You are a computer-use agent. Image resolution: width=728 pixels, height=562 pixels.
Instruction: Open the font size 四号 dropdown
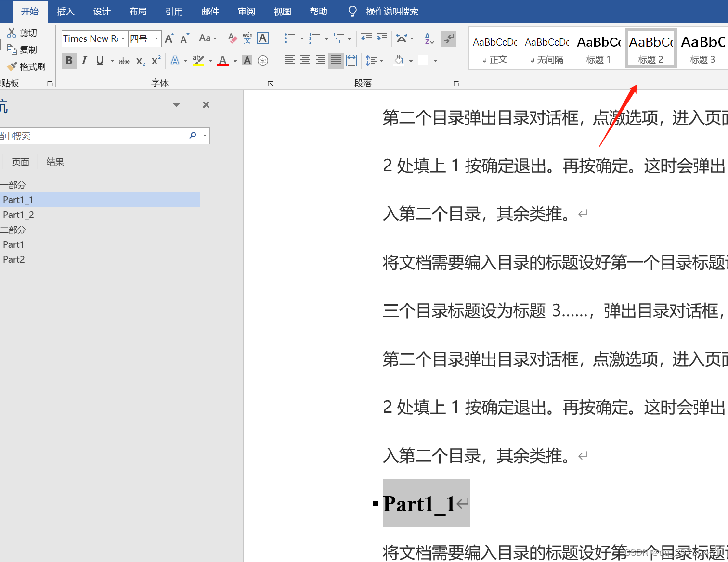pyautogui.click(x=156, y=38)
